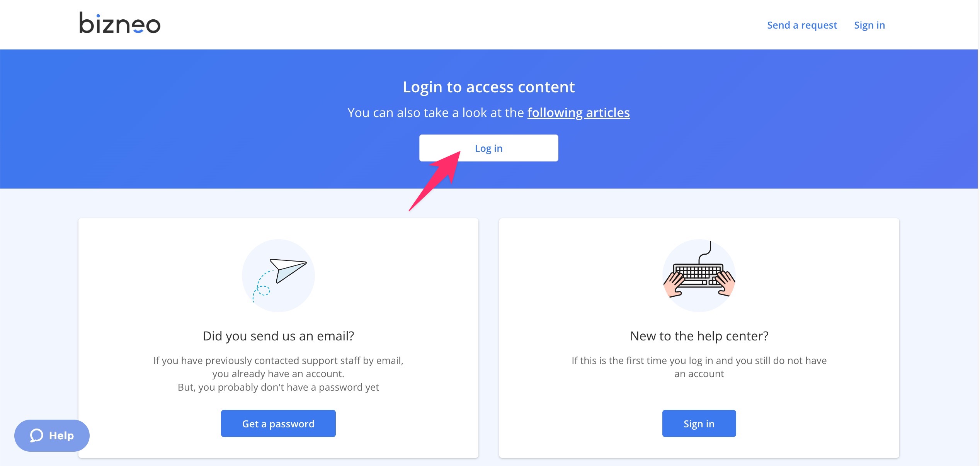The image size is (980, 466).
Task: Open the Help chat widget
Action: pyautogui.click(x=52, y=435)
